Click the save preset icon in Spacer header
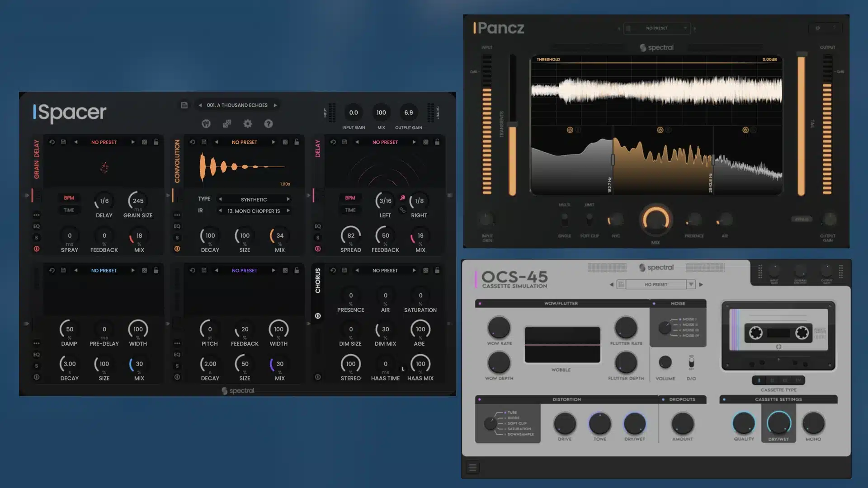 [184, 105]
